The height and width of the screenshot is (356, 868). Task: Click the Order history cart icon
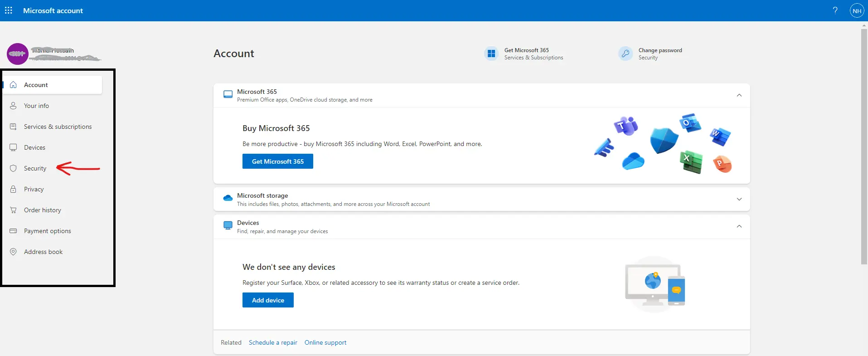(13, 210)
